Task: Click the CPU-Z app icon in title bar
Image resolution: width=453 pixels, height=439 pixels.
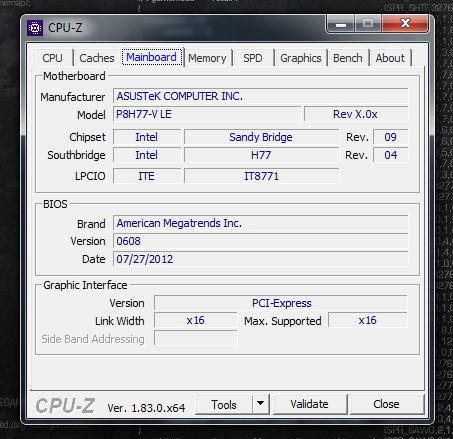Action: [35, 28]
